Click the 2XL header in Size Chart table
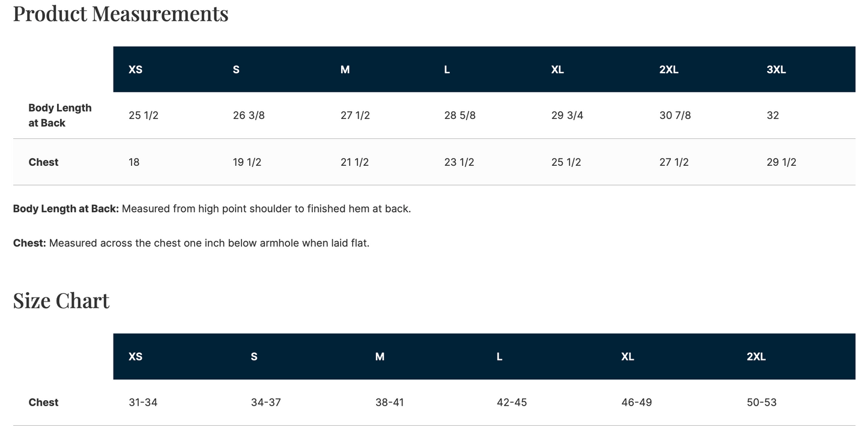Screen dimensions: 868x426 pos(756,357)
